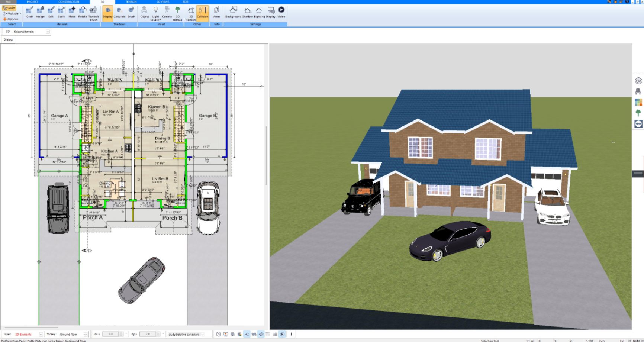Select the Grab material tool

click(29, 12)
